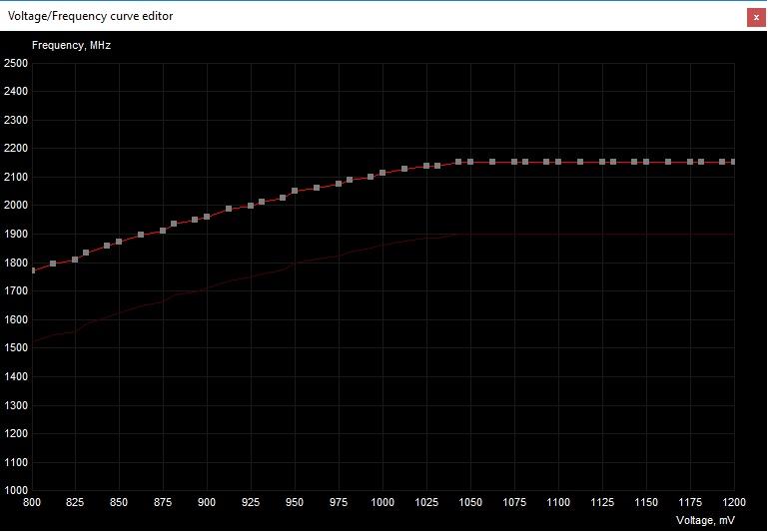This screenshot has width=768, height=532.
Task: Click the 1000 frequency axis value at the bottom
Action: (x=16, y=490)
